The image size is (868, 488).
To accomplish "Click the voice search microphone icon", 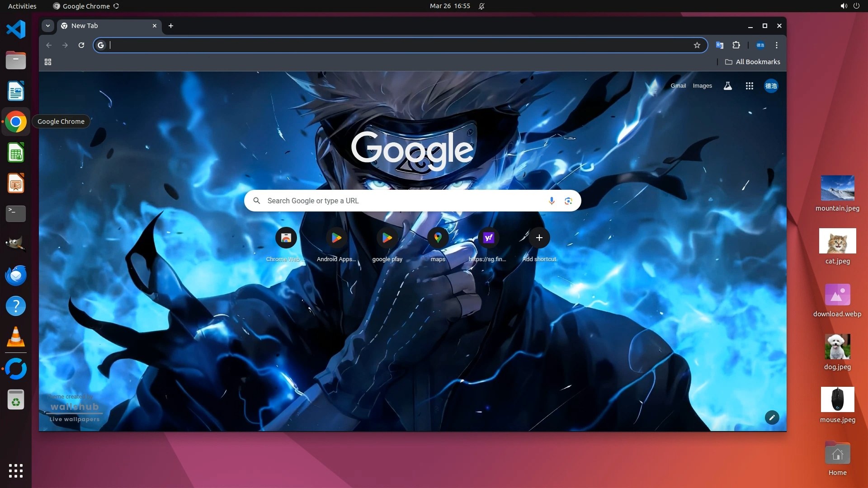I will (552, 201).
